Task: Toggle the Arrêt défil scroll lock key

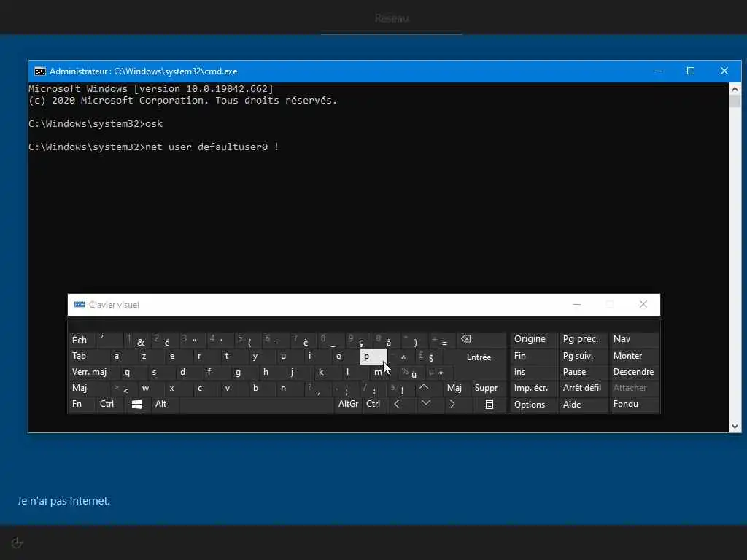Action: coord(582,388)
